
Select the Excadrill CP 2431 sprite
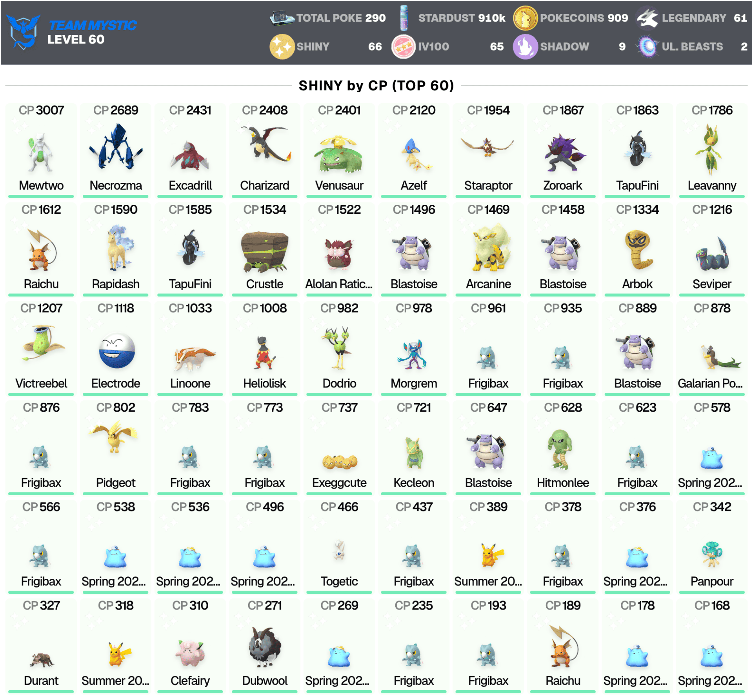(x=190, y=155)
